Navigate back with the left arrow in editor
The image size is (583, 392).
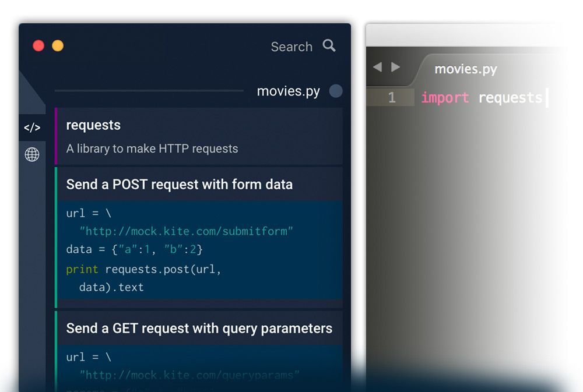pyautogui.click(x=377, y=68)
